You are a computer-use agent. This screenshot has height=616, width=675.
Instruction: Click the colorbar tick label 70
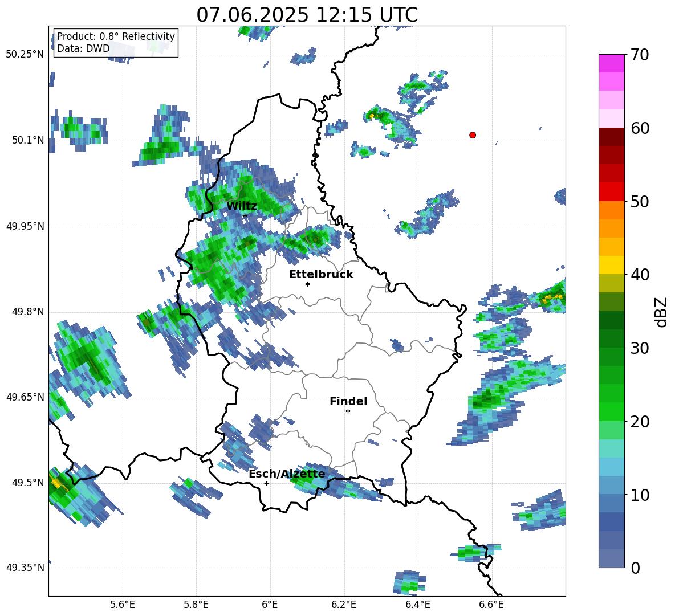point(639,55)
